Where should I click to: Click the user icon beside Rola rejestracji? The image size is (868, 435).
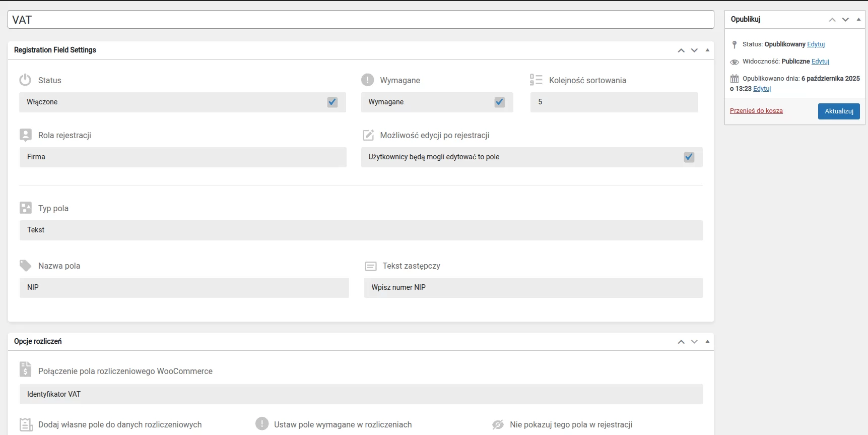[25, 135]
